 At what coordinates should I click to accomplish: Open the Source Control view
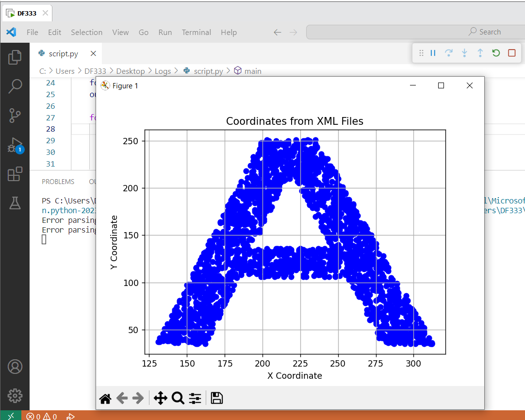tap(15, 116)
